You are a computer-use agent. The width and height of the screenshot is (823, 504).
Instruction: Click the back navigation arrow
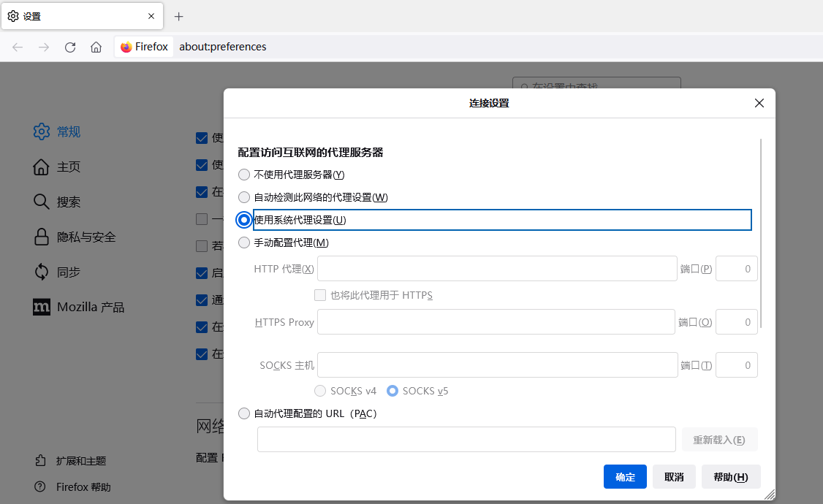17,47
